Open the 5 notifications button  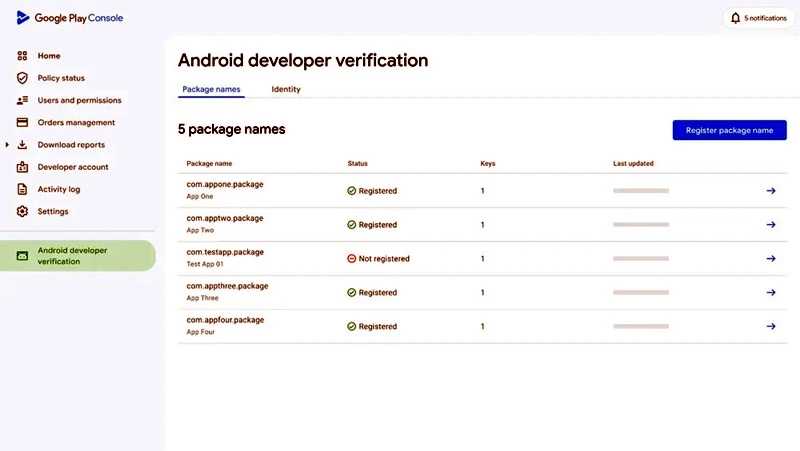click(759, 18)
